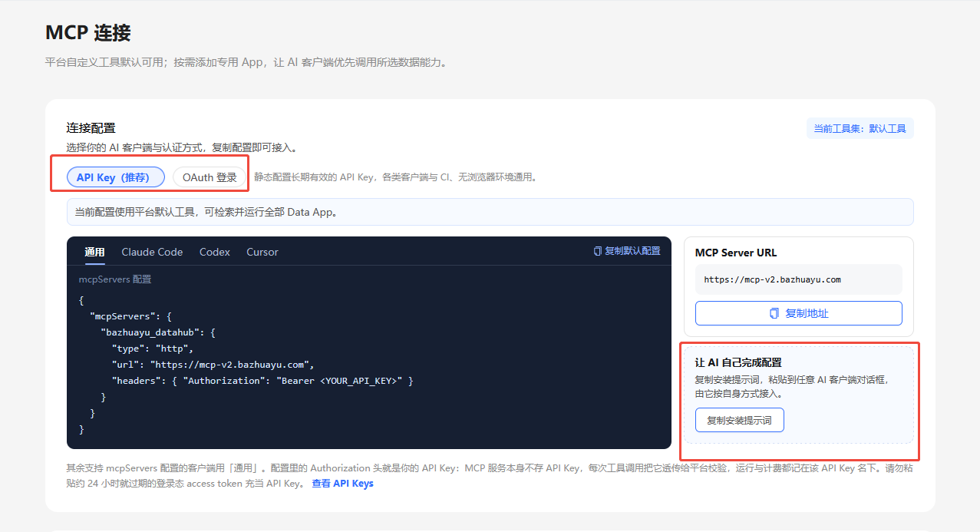Click the copy icon in 复制地址 button
The image size is (980, 532).
coord(774,313)
